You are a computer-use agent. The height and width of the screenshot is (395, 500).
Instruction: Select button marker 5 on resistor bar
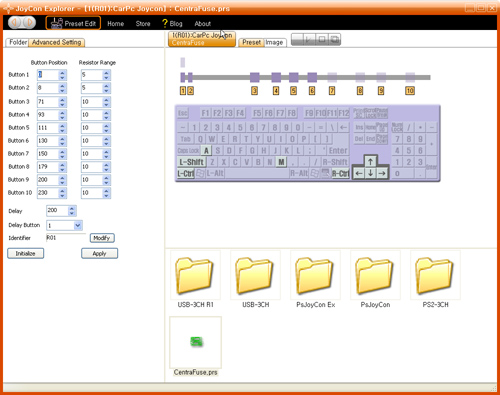[293, 90]
